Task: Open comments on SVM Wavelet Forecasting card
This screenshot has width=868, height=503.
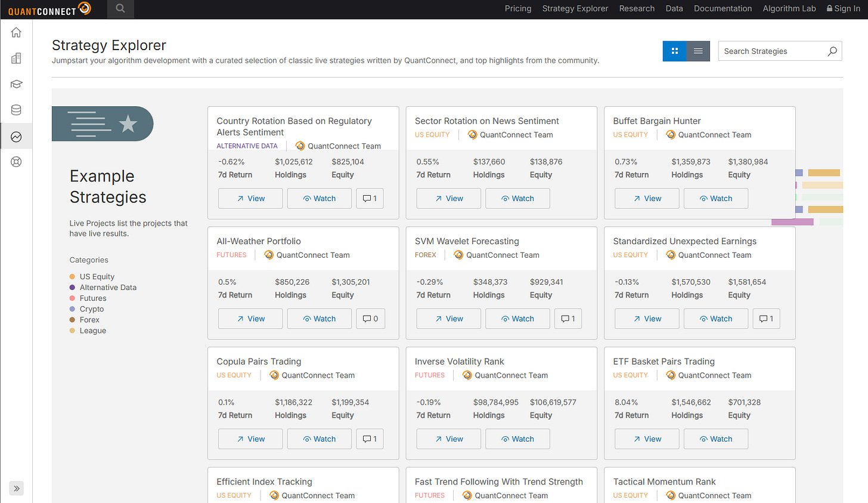Action: click(x=568, y=319)
